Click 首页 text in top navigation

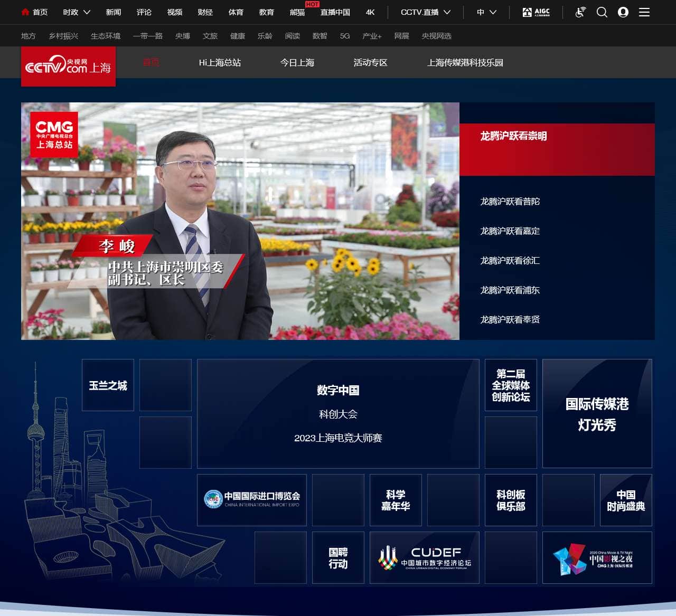[x=40, y=12]
